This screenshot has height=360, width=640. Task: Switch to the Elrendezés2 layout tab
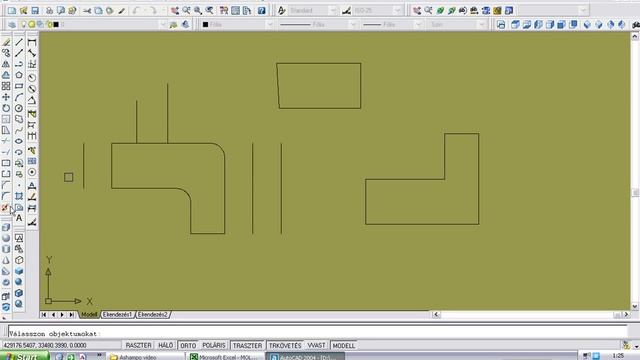click(x=152, y=315)
